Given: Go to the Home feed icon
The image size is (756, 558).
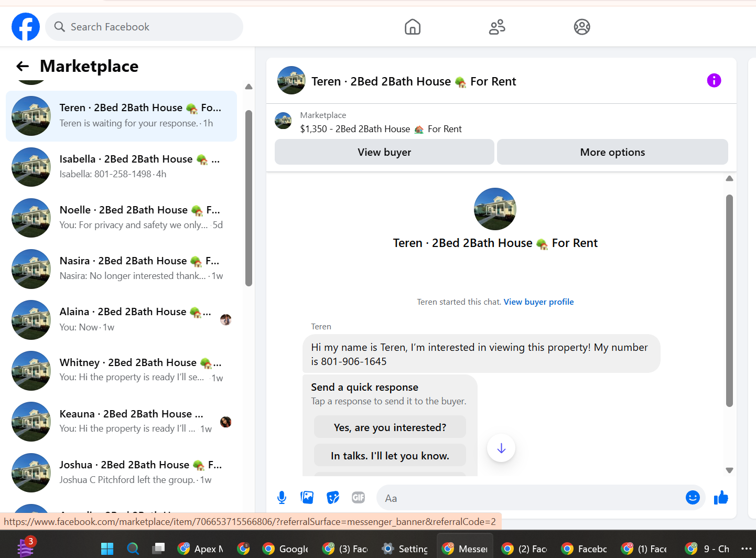Looking at the screenshot, I should [413, 27].
